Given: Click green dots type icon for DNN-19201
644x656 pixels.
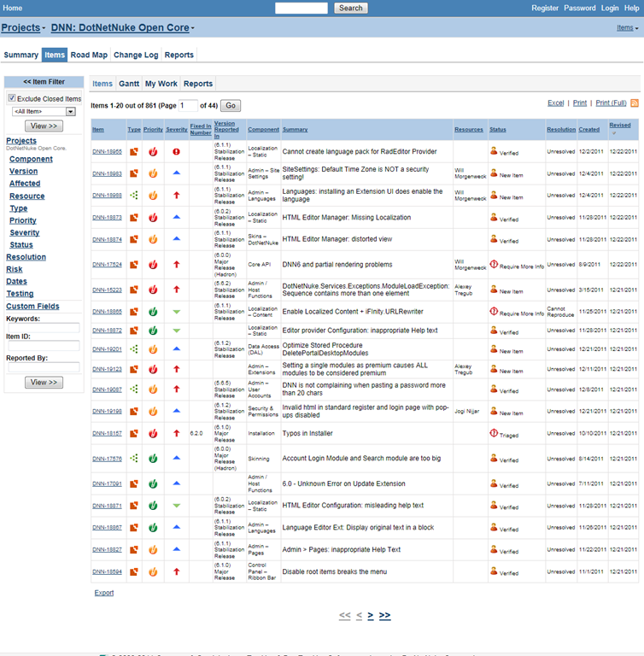Looking at the screenshot, I should point(134,348).
